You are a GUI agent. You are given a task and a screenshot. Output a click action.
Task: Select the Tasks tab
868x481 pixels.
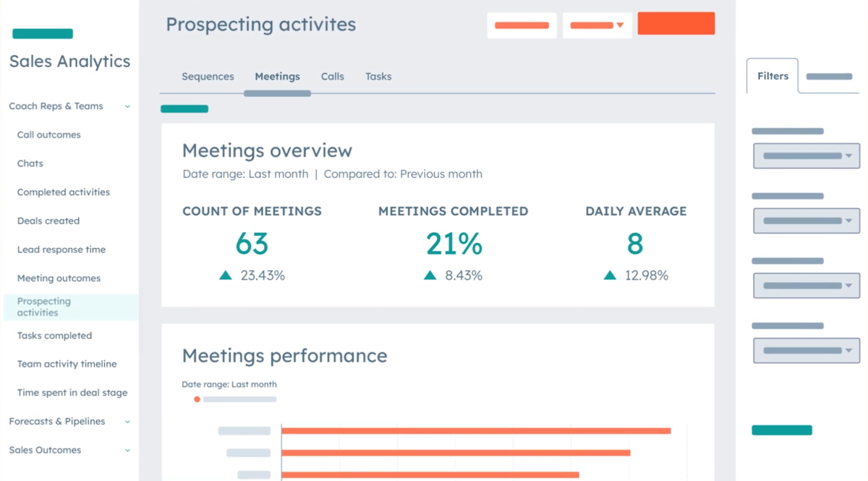378,76
